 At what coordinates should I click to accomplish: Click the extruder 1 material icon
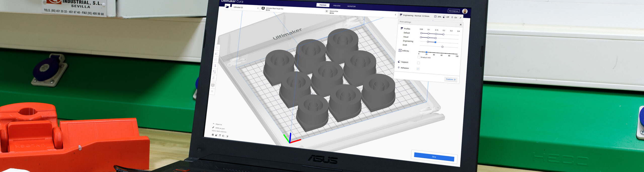[x=263, y=8]
